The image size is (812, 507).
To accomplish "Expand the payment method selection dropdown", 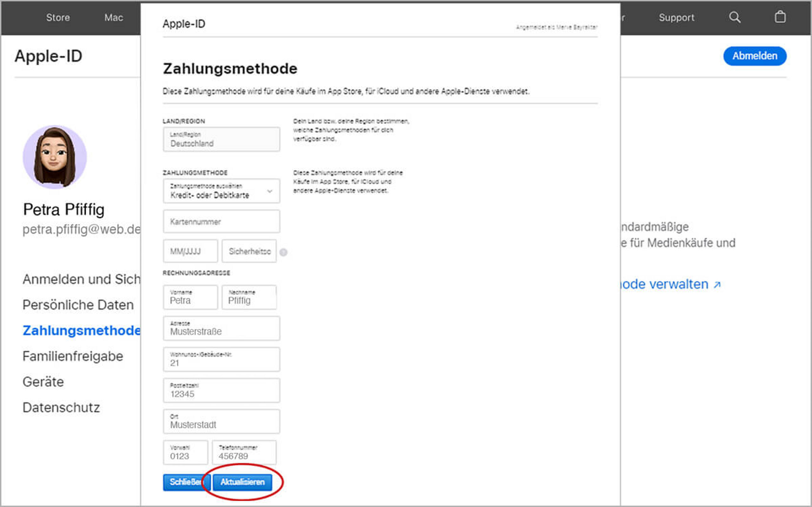I will (x=221, y=191).
